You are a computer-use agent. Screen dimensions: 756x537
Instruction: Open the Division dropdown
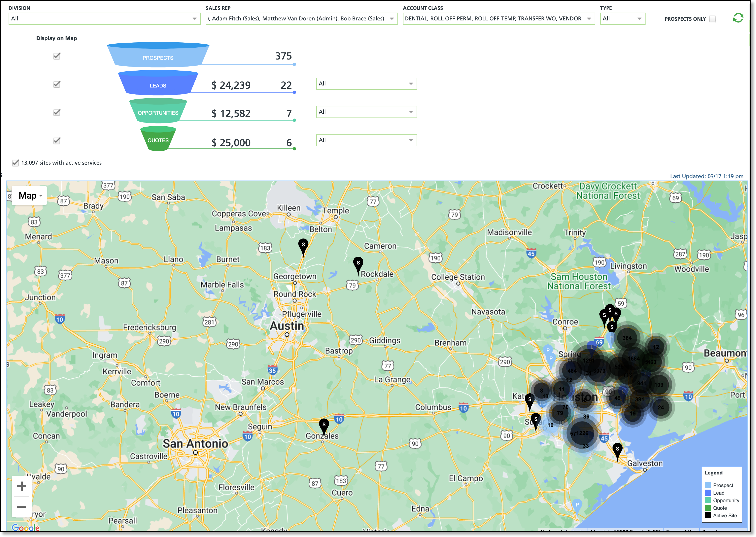coord(104,18)
